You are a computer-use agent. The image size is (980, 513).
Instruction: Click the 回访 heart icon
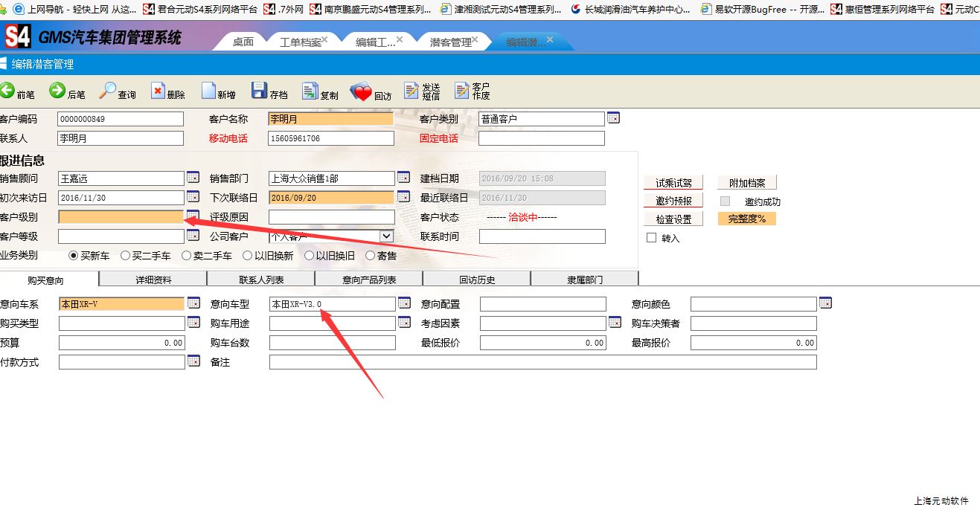tap(361, 92)
